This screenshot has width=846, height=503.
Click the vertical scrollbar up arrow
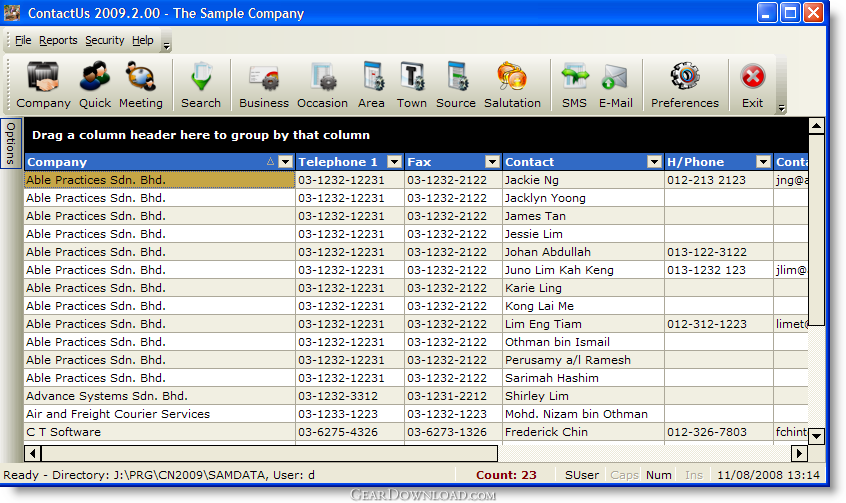816,126
